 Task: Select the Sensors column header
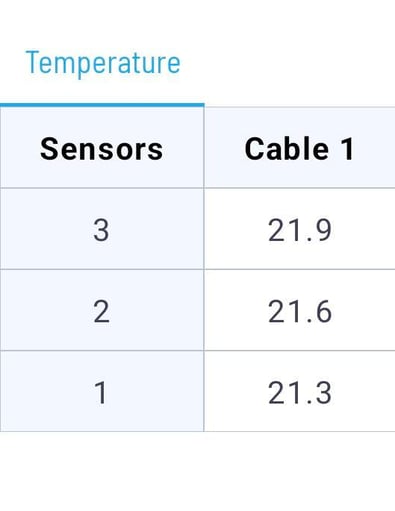point(102,148)
